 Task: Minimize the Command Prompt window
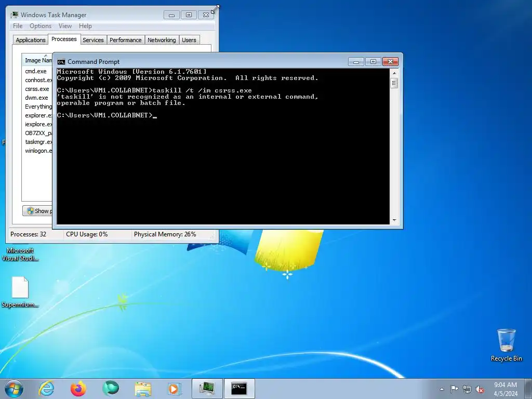(356, 62)
